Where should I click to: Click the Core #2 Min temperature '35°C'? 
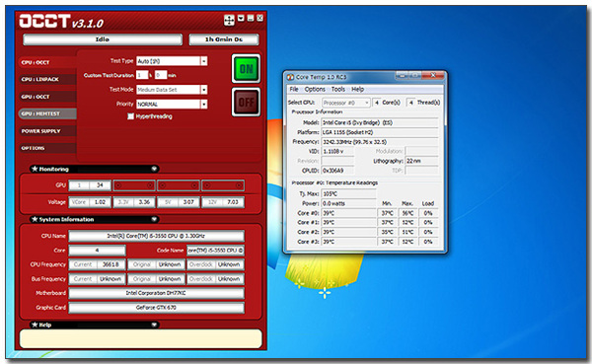[x=387, y=232]
